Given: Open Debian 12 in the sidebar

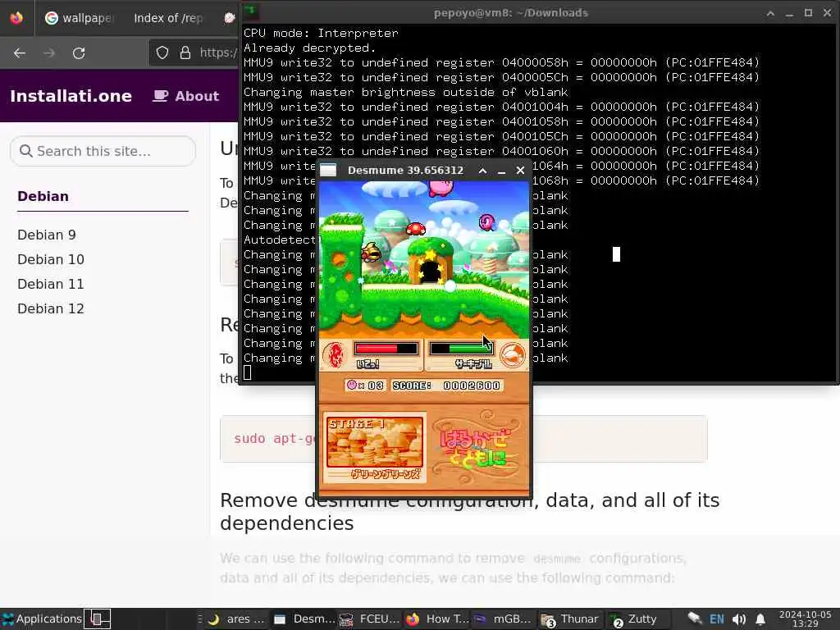Looking at the screenshot, I should coord(51,308).
